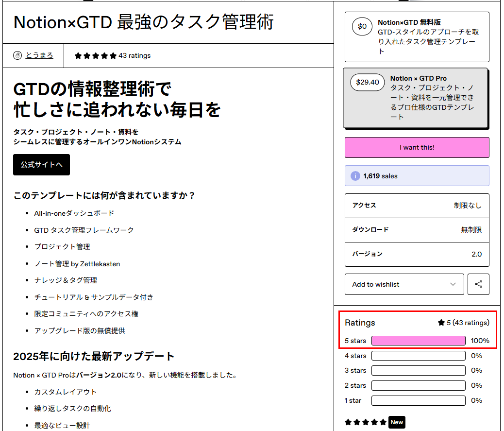Click the 最適なビュー設計 list item

pyautogui.click(x=62, y=425)
